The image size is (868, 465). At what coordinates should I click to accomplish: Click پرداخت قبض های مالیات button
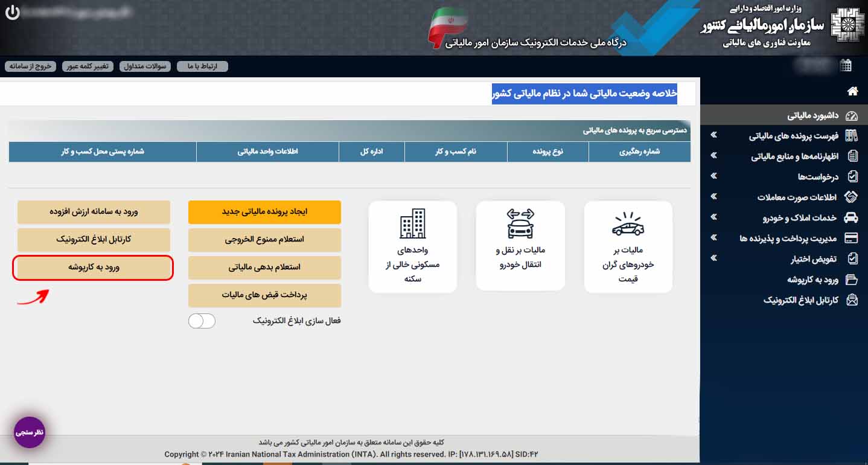pyautogui.click(x=264, y=295)
